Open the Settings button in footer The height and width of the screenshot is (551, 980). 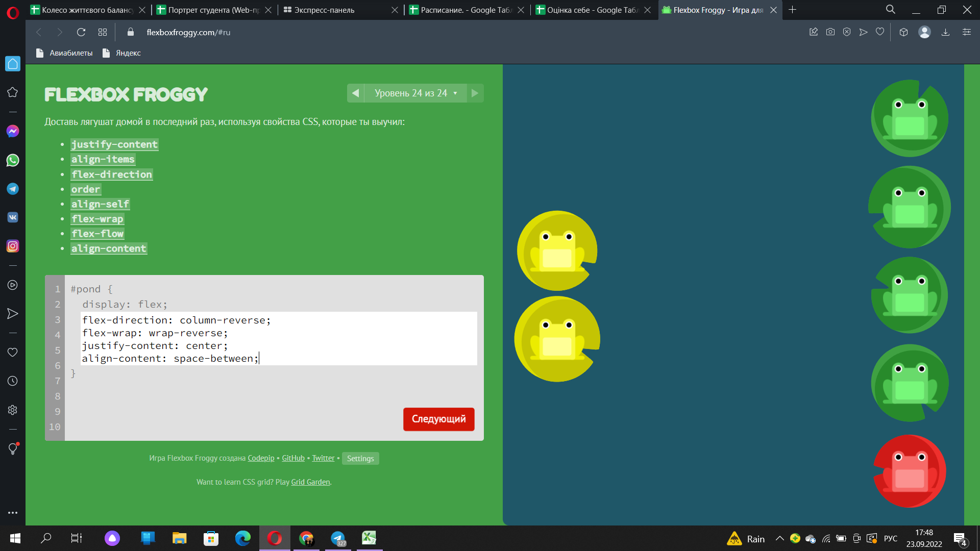coord(360,458)
